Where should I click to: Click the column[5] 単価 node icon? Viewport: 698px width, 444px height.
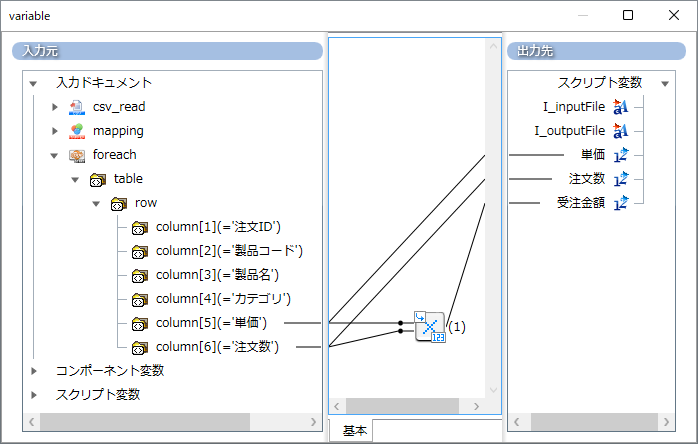click(139, 323)
